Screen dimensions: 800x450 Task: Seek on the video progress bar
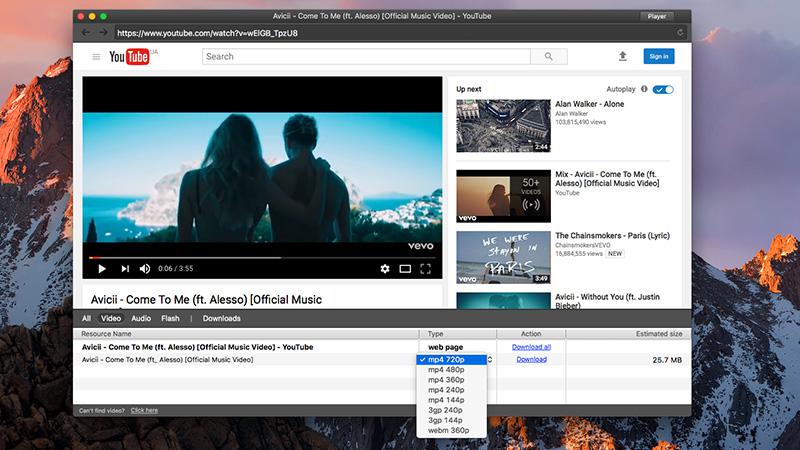click(x=262, y=258)
